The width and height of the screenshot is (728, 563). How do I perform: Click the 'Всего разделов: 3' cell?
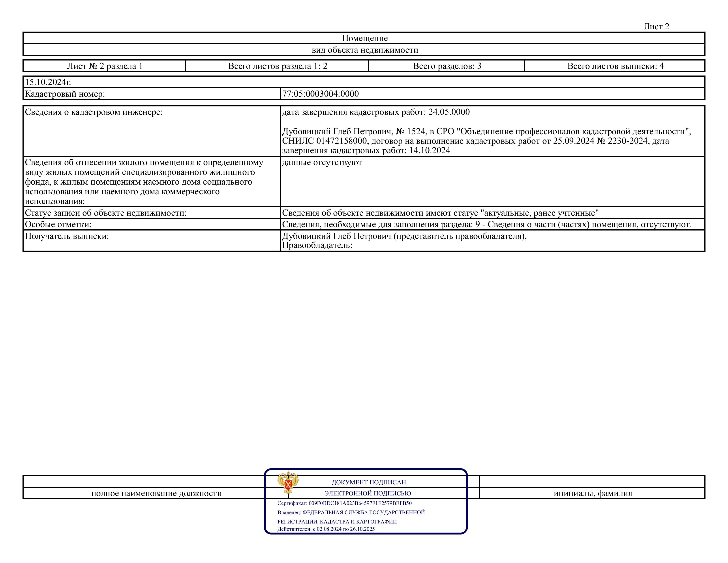447,66
